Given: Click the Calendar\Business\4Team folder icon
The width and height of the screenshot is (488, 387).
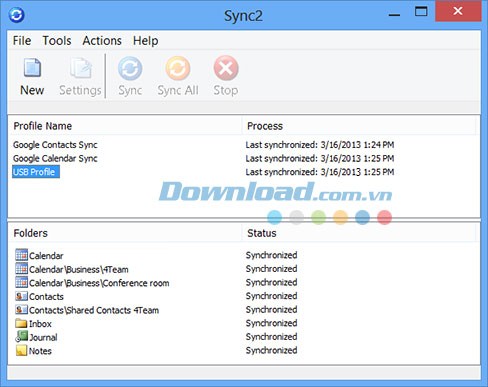Looking at the screenshot, I should coord(21,269).
